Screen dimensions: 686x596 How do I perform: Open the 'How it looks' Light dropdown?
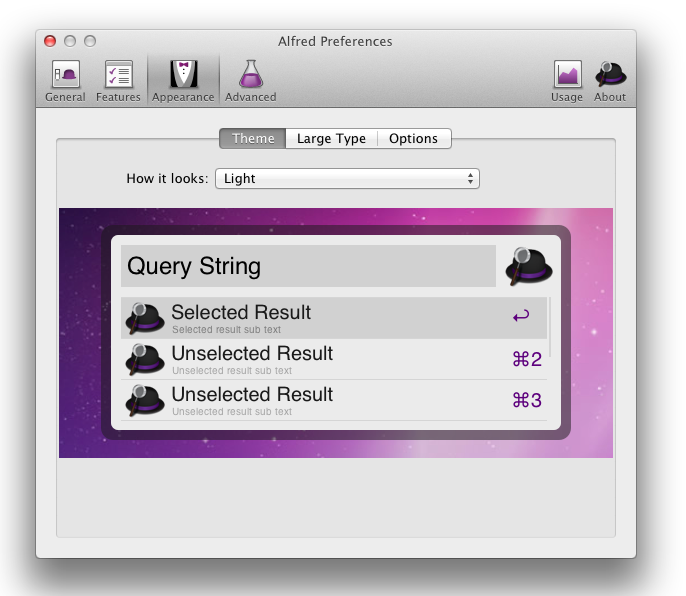pyautogui.click(x=347, y=179)
